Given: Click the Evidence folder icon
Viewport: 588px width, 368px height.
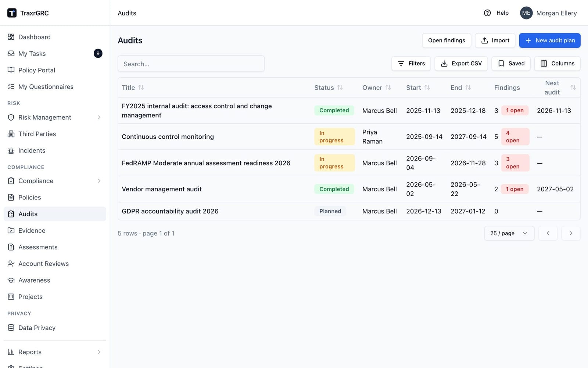Looking at the screenshot, I should [11, 230].
